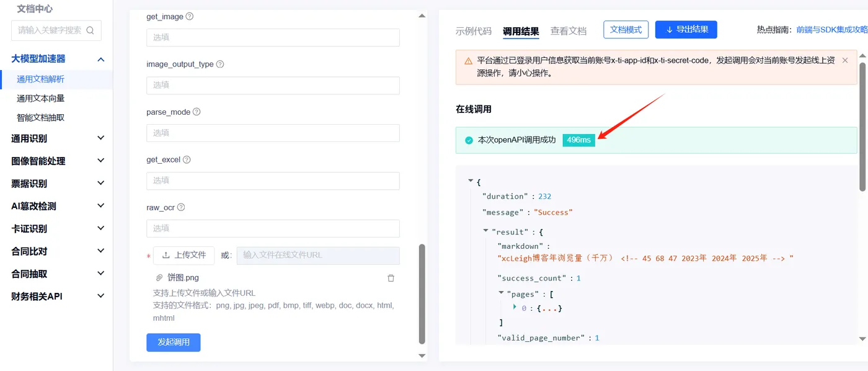This screenshot has height=371, width=868.
Task: Click the markdown string value xcLeigh博客年浏览量
Action: [645, 258]
